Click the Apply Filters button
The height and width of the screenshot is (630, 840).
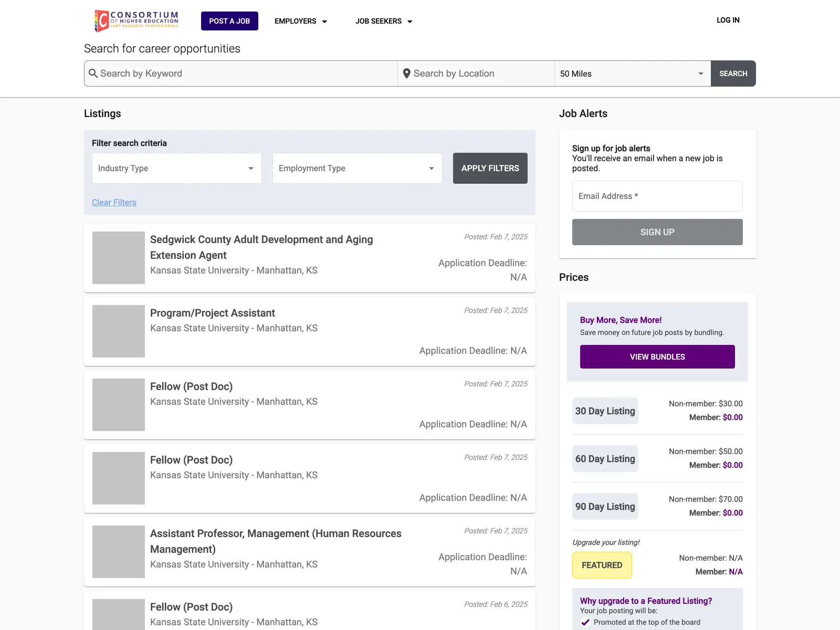(x=490, y=168)
